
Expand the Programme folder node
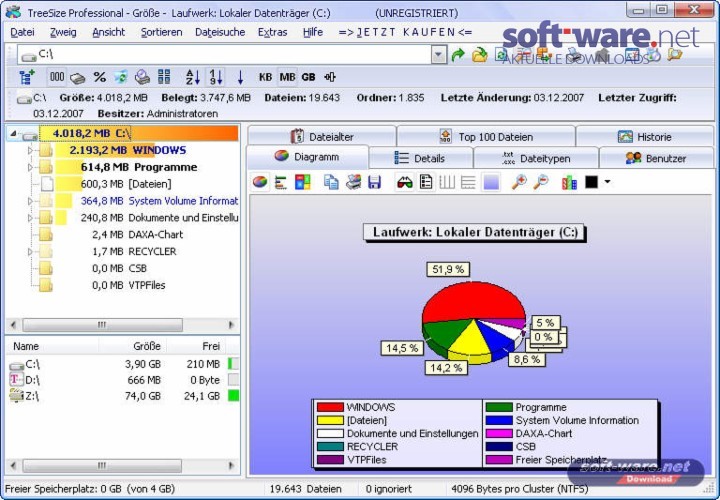[x=30, y=168]
